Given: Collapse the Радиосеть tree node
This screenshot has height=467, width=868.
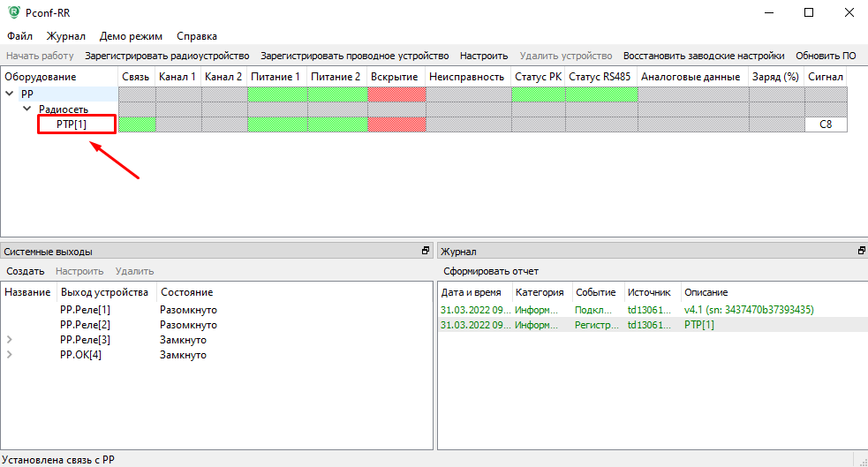Looking at the screenshot, I should (27, 109).
